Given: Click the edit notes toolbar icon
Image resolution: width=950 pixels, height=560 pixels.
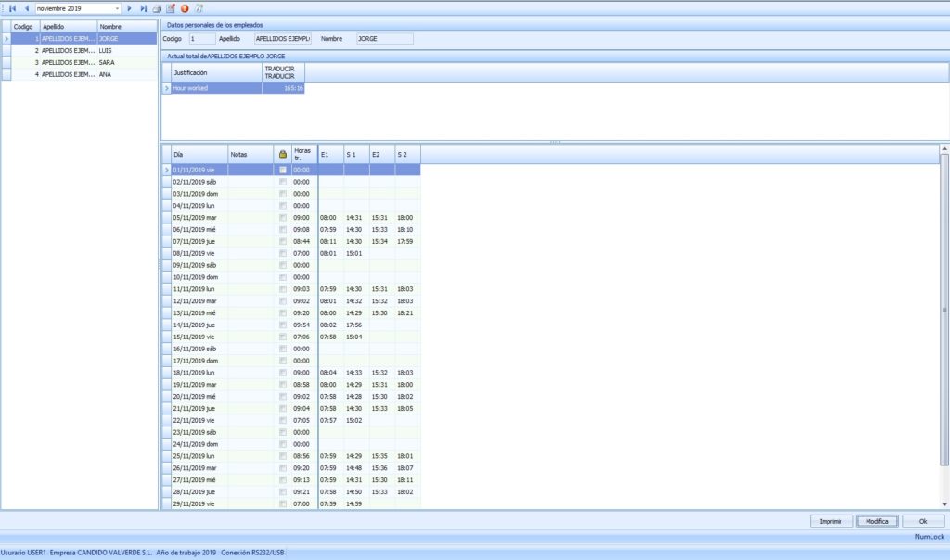Looking at the screenshot, I should coord(171,8).
